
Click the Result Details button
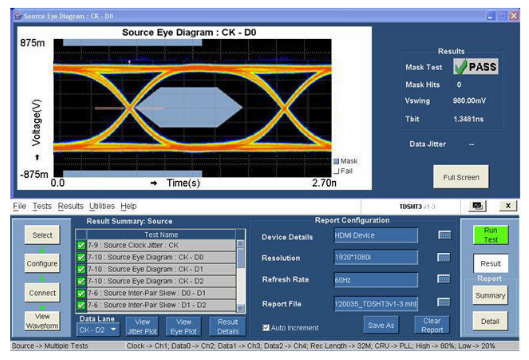[227, 326]
